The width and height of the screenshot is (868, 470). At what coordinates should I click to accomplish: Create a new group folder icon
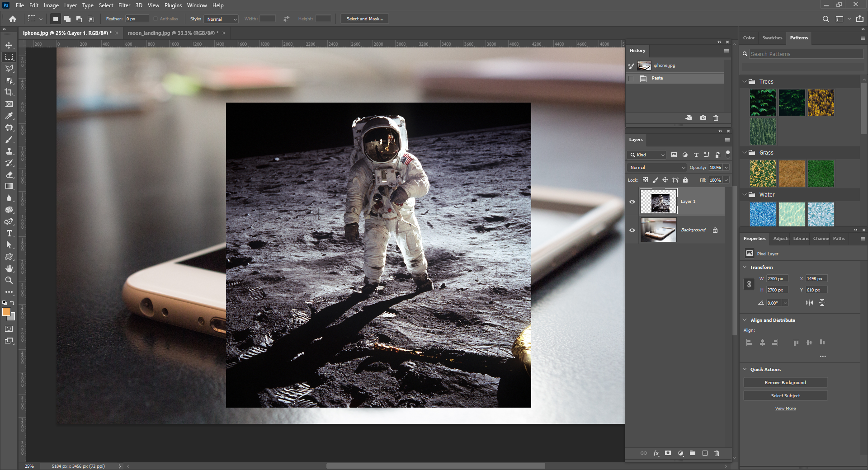(x=693, y=453)
